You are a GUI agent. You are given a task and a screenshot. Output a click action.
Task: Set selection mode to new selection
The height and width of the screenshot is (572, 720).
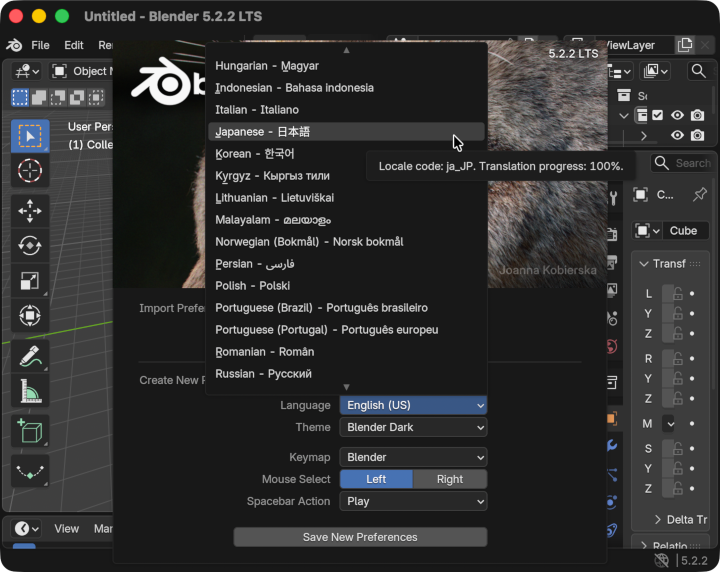[x=20, y=97]
